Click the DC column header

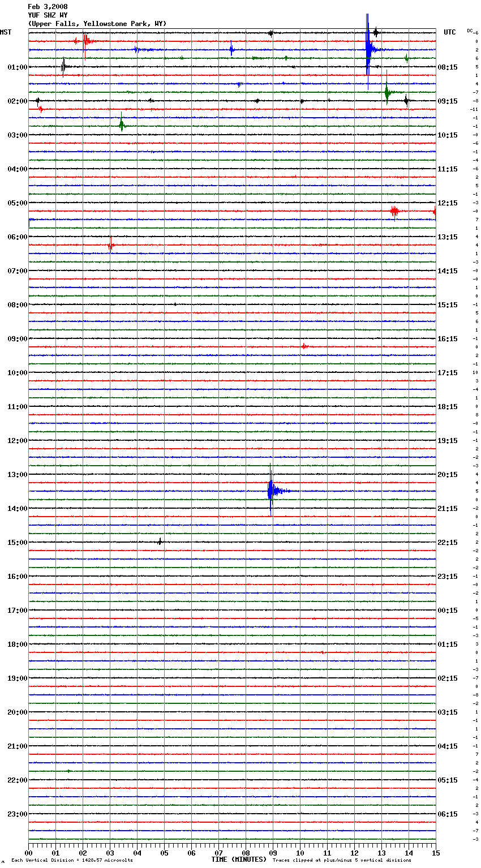click(470, 31)
